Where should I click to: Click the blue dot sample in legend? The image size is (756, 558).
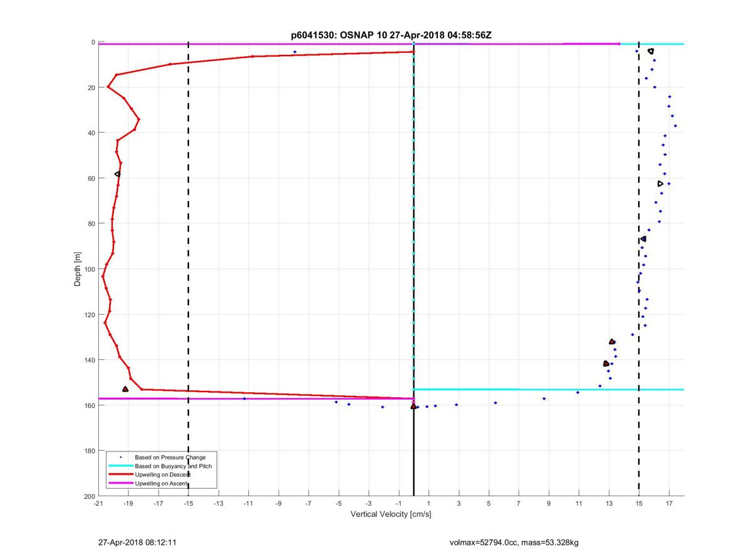point(120,457)
